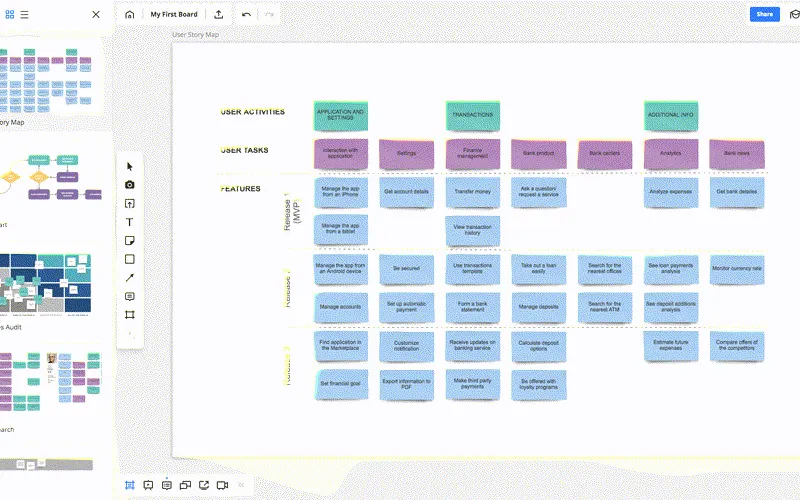Click the USER TASKS row label
This screenshot has height=500, width=800.
(244, 150)
